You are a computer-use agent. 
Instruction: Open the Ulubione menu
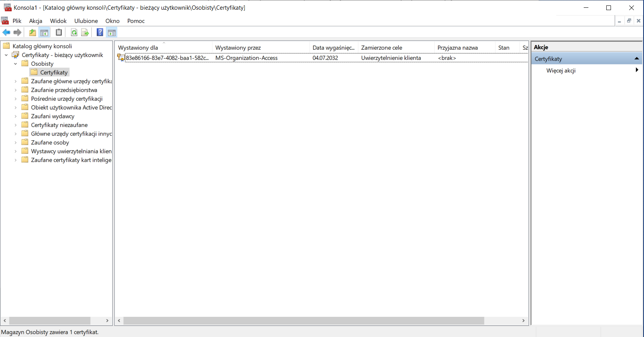coord(86,21)
